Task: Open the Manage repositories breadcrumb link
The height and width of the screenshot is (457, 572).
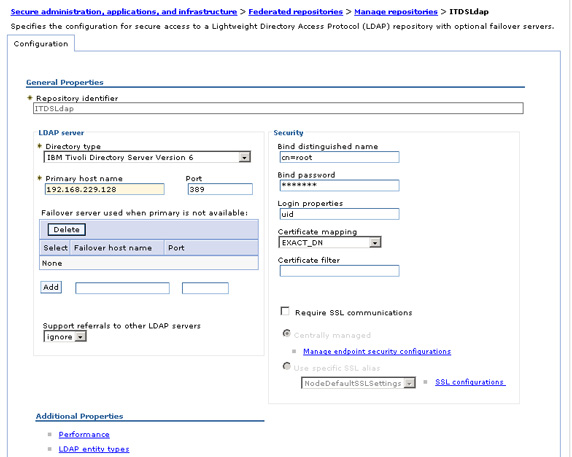Action: (396, 12)
